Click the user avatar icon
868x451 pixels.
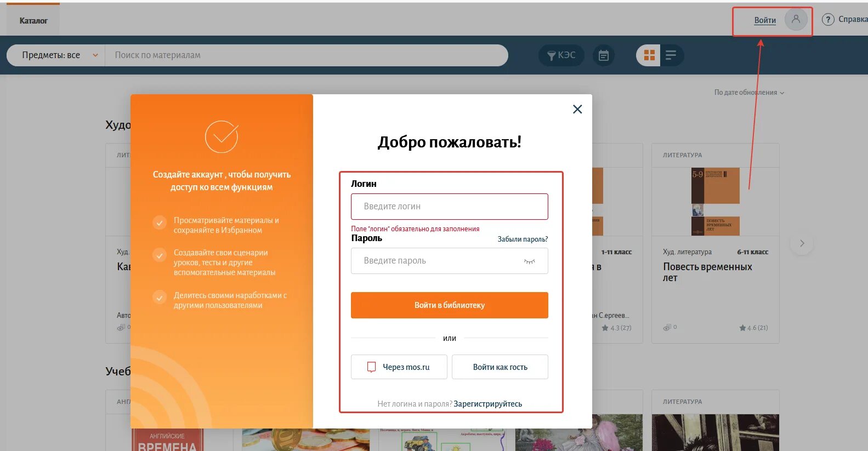[x=796, y=20]
